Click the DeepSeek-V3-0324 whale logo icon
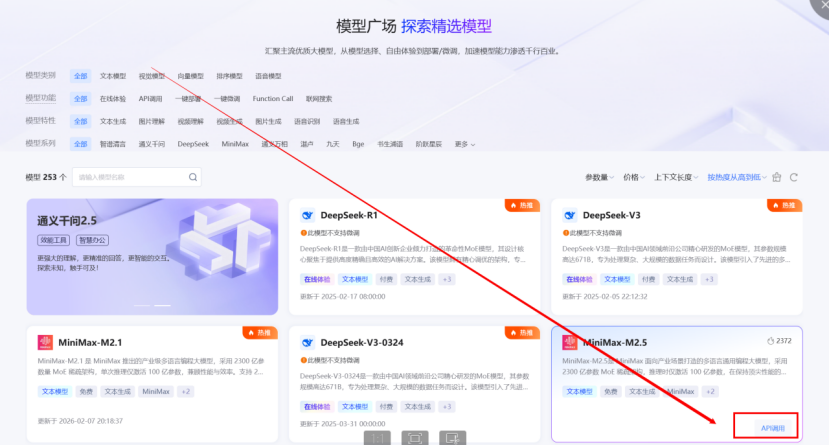830x446 pixels. pyautogui.click(x=307, y=343)
